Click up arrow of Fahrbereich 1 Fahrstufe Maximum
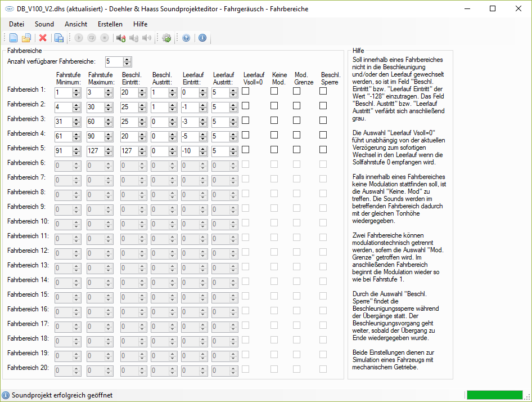 click(x=109, y=91)
